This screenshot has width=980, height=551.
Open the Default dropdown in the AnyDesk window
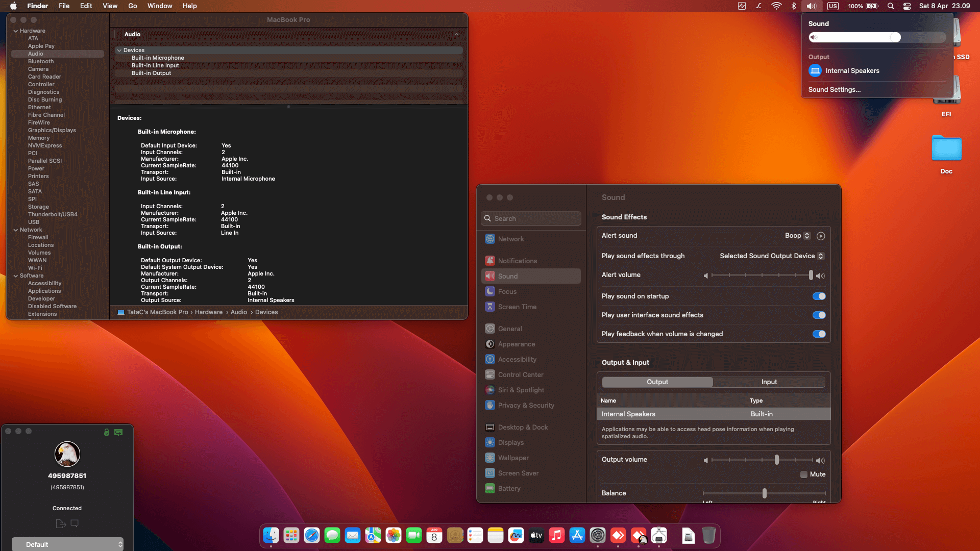click(x=68, y=544)
